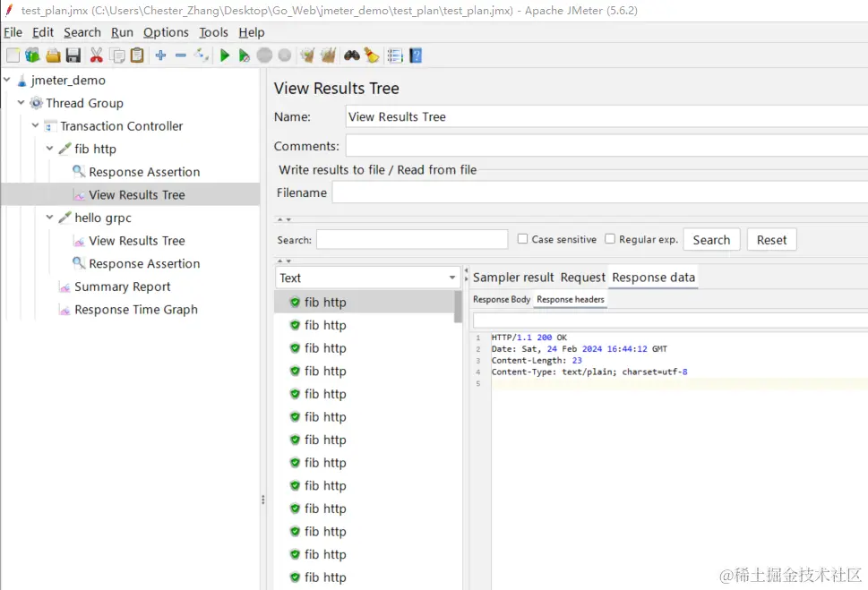Viewport: 868px width, 590px height.
Task: Click the Copy icon in toolbar
Action: point(116,56)
